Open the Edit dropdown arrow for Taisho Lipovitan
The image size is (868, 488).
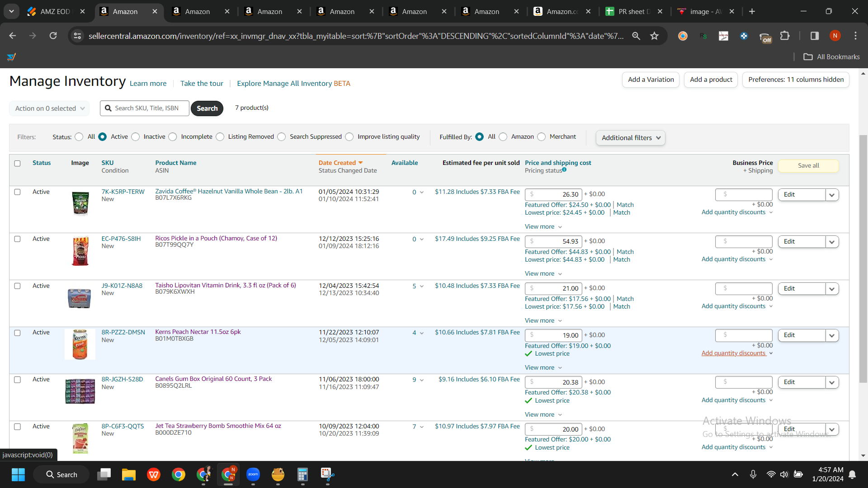point(832,289)
